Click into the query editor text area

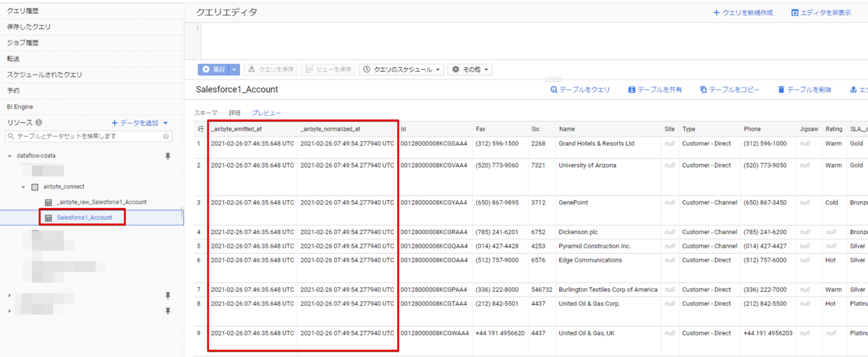[534, 40]
